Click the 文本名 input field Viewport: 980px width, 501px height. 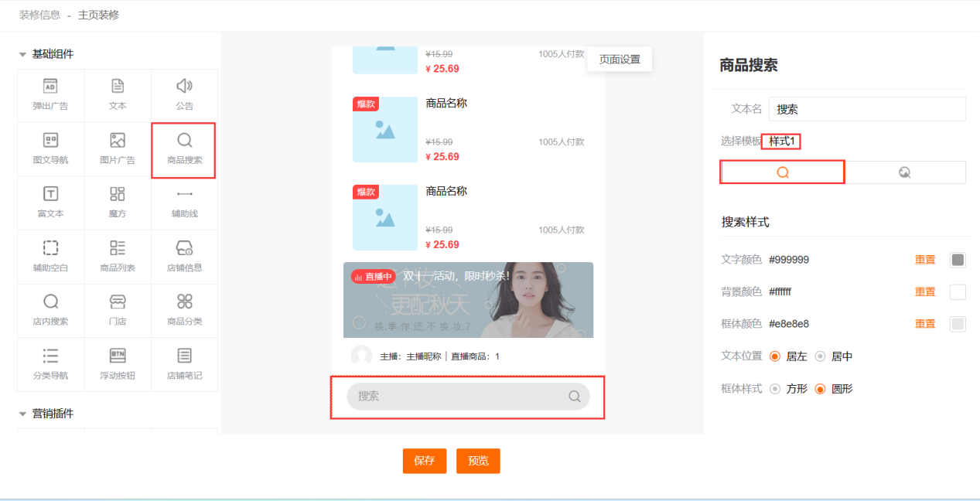(866, 109)
